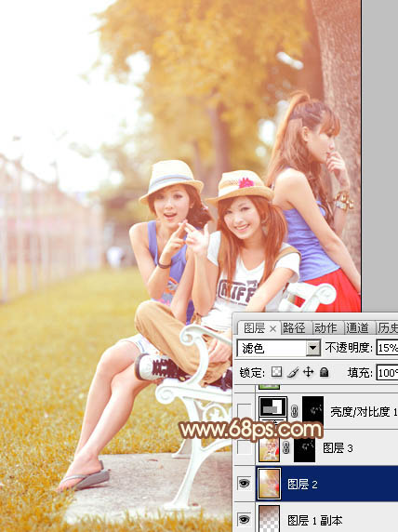This screenshot has height=532, width=398.
Task: Select the black layer mask of 图层 3
Action: click(304, 450)
